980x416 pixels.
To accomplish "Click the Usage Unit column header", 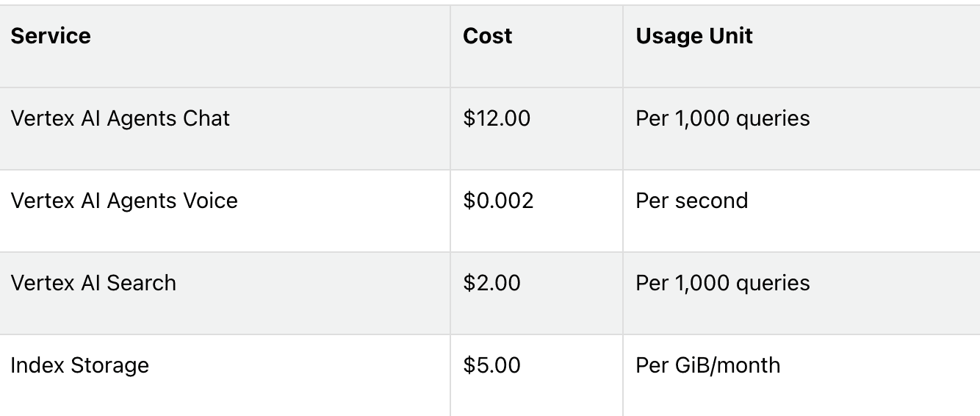I will (694, 36).
